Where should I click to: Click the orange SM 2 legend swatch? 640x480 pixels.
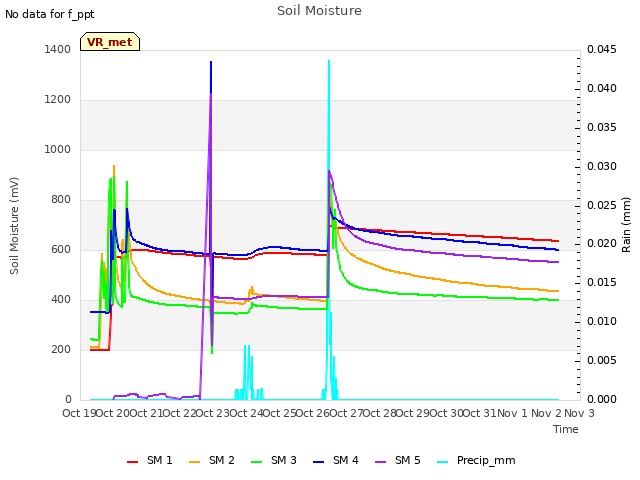(195, 462)
